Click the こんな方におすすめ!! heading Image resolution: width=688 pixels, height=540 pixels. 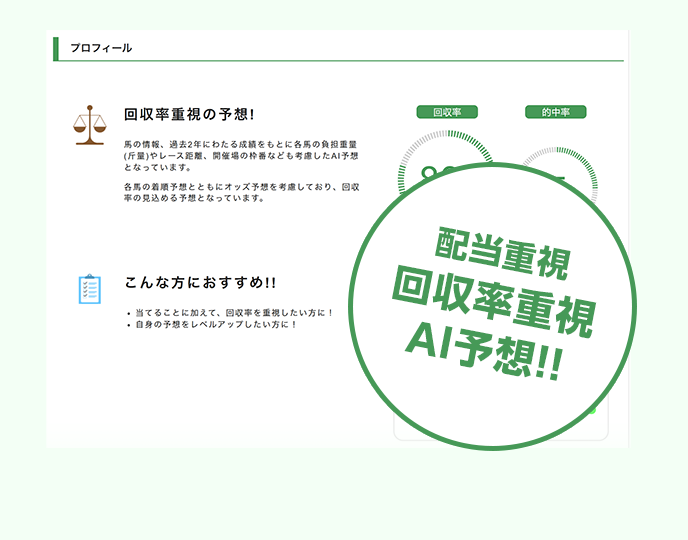pos(200,283)
